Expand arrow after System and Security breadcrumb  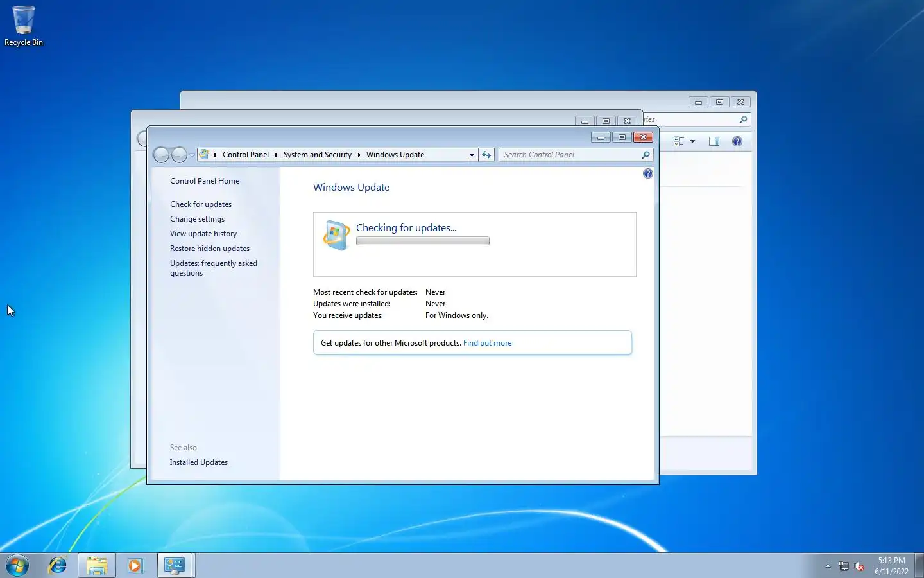click(359, 155)
